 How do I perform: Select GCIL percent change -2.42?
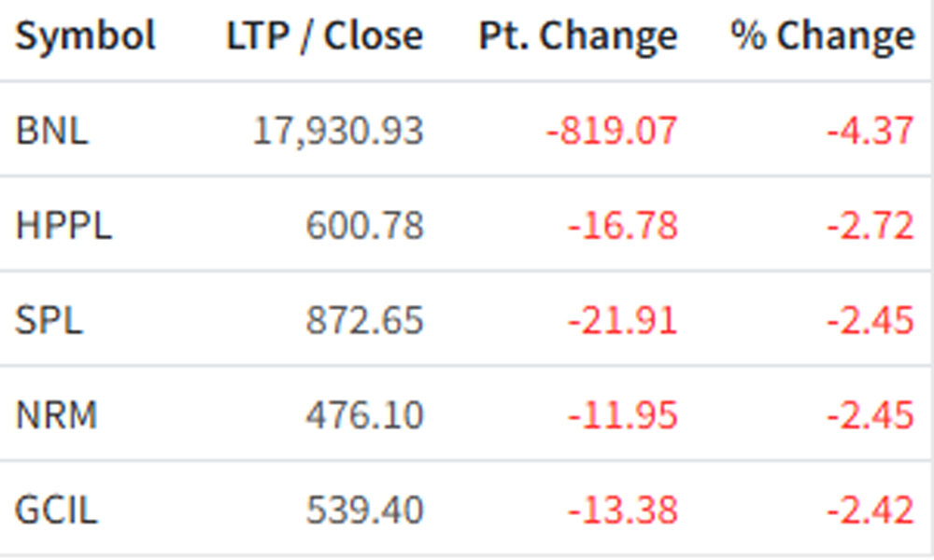click(x=870, y=511)
